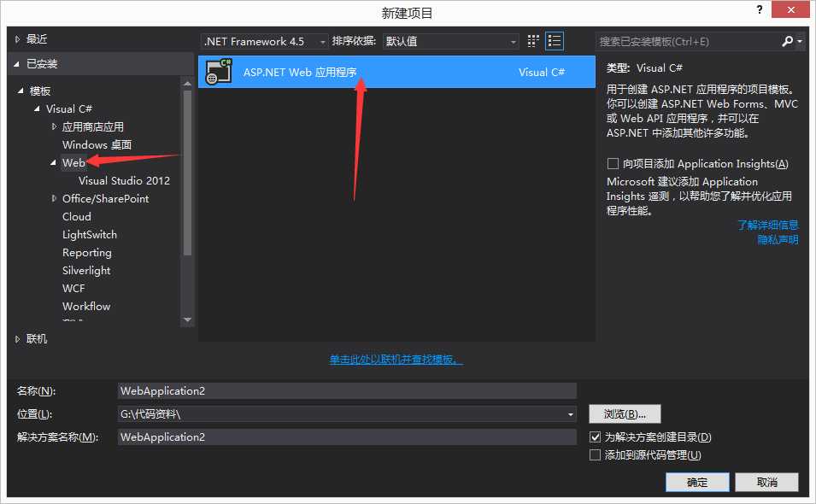Collapse the 已安装 section
Viewport: 816px width, 504px height.
click(x=17, y=64)
